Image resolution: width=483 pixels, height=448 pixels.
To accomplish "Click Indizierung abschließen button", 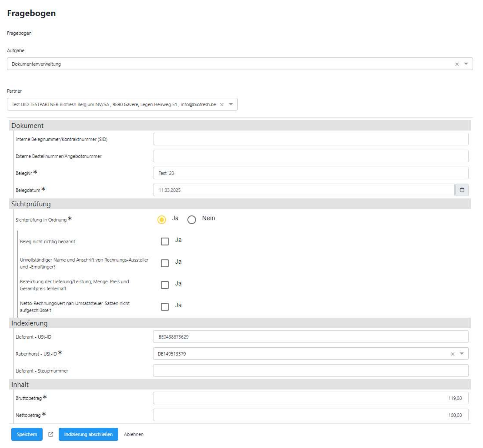I will point(88,434).
